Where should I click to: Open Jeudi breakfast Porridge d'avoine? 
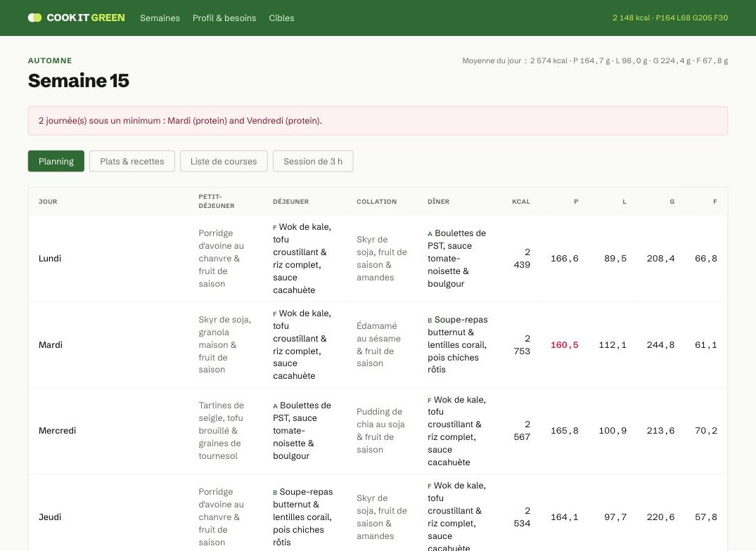(222, 517)
